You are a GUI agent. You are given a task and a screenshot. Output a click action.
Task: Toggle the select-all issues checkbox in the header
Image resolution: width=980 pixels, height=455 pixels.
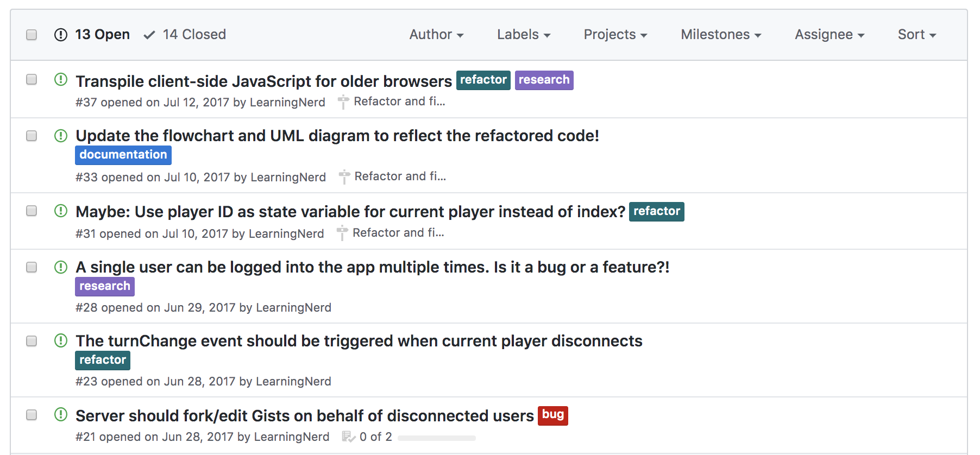(x=32, y=35)
